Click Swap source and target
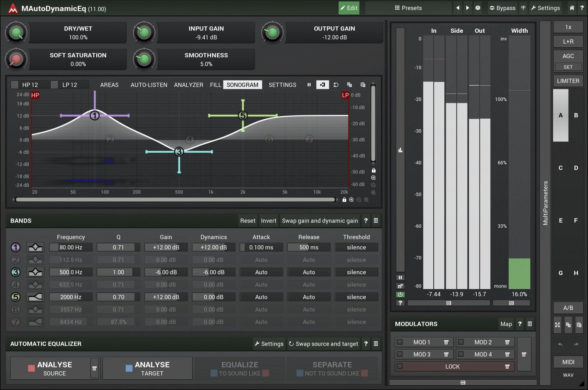 point(323,344)
